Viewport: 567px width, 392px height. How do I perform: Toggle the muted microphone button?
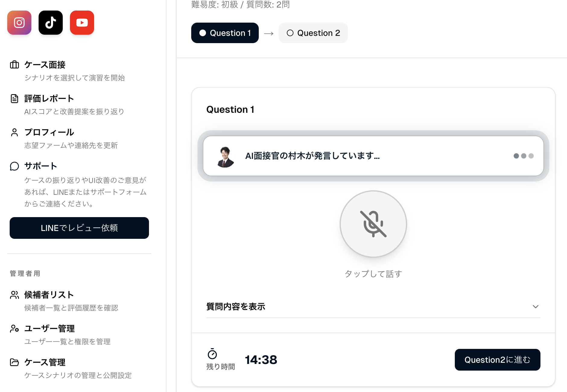point(373,224)
